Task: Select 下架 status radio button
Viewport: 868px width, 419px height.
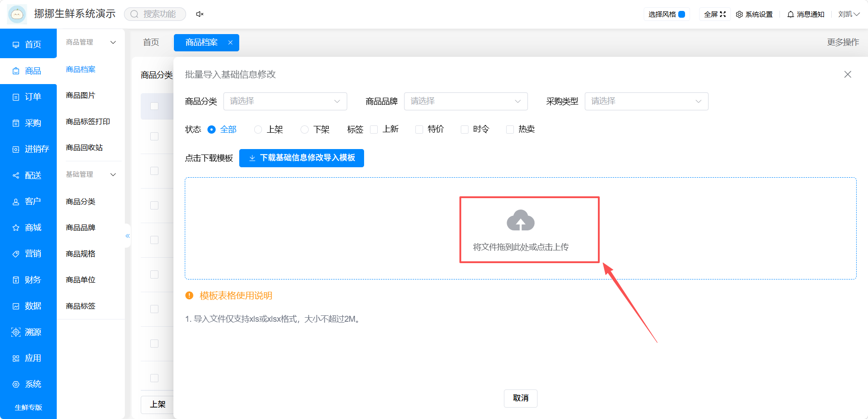Action: (x=305, y=130)
